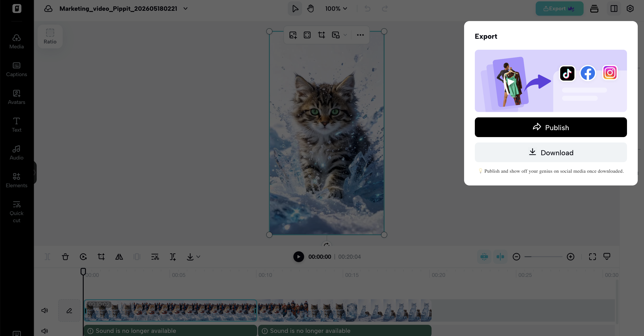Screen dimensions: 644x336
Task: Open the project name dropdown chevron
Action: point(186,9)
